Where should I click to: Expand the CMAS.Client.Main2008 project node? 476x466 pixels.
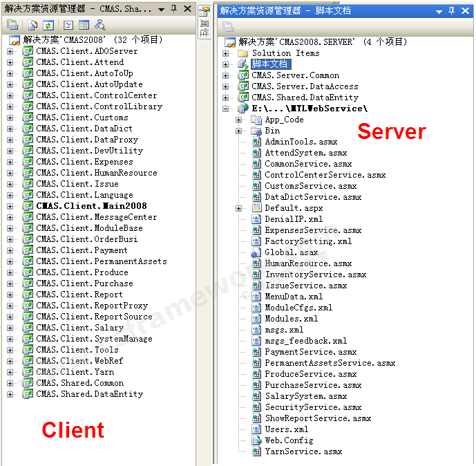point(10,206)
